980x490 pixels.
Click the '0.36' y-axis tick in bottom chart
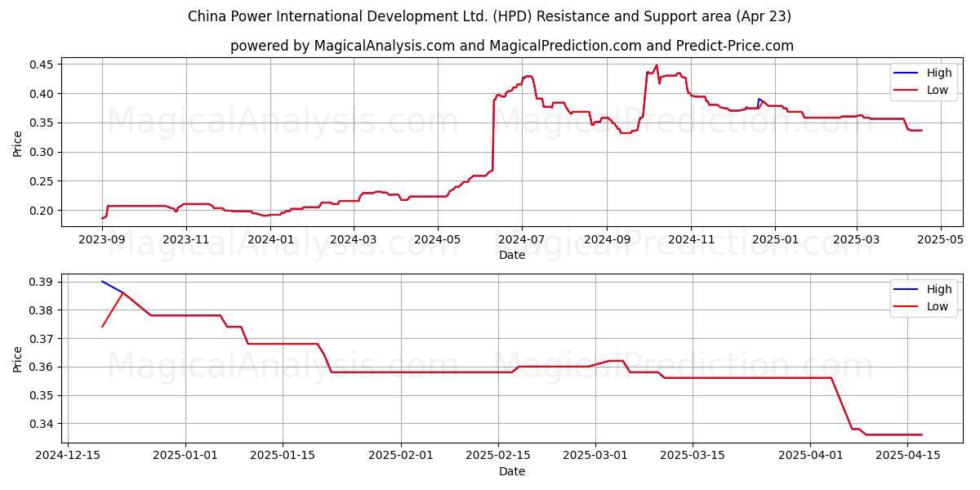coord(41,367)
